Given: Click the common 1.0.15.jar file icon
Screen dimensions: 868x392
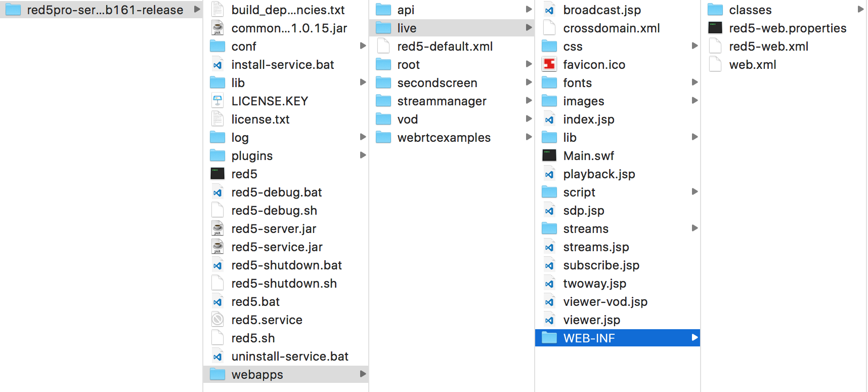Looking at the screenshot, I should click(218, 28).
